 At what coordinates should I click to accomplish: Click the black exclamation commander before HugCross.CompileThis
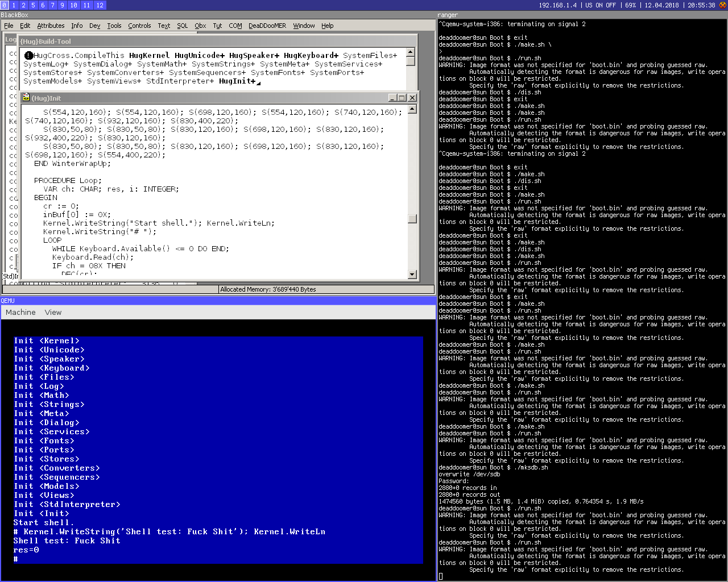(28, 56)
